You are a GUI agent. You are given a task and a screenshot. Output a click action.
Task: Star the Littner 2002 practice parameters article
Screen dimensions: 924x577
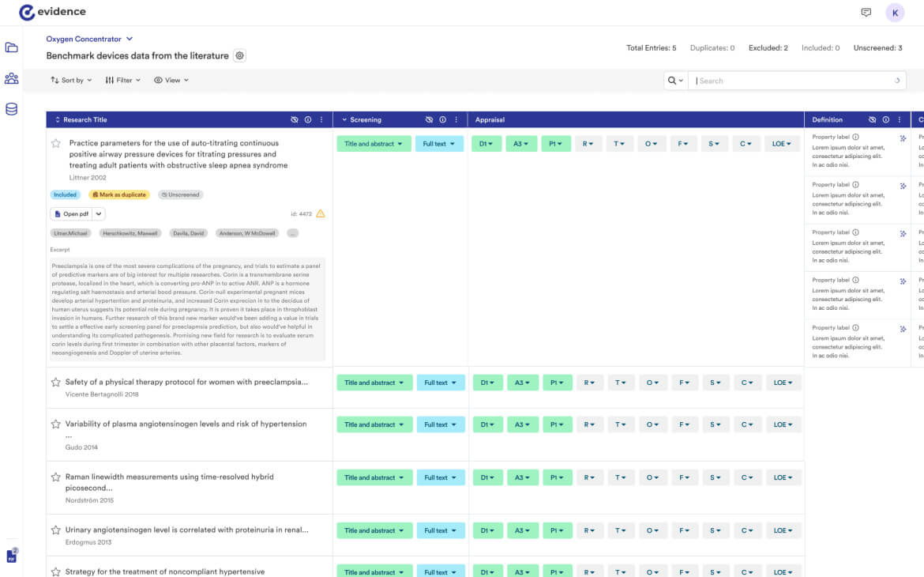[56, 144]
